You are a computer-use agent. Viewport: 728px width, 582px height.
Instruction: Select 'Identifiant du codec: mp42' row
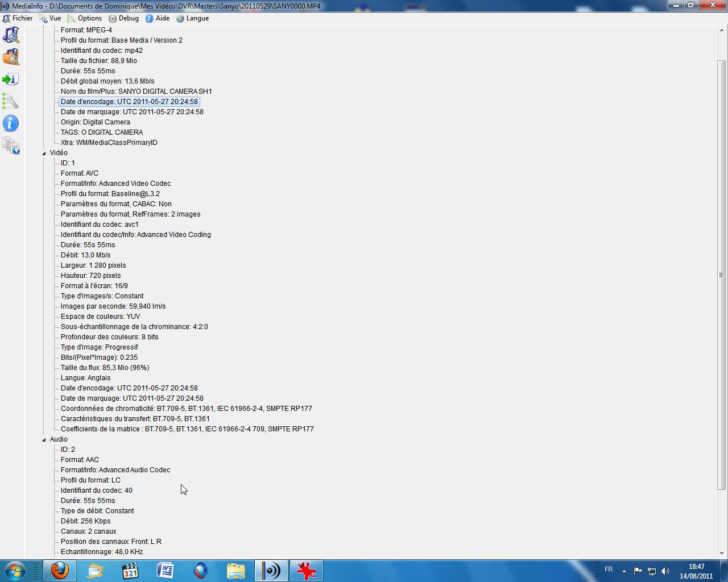pyautogui.click(x=102, y=51)
